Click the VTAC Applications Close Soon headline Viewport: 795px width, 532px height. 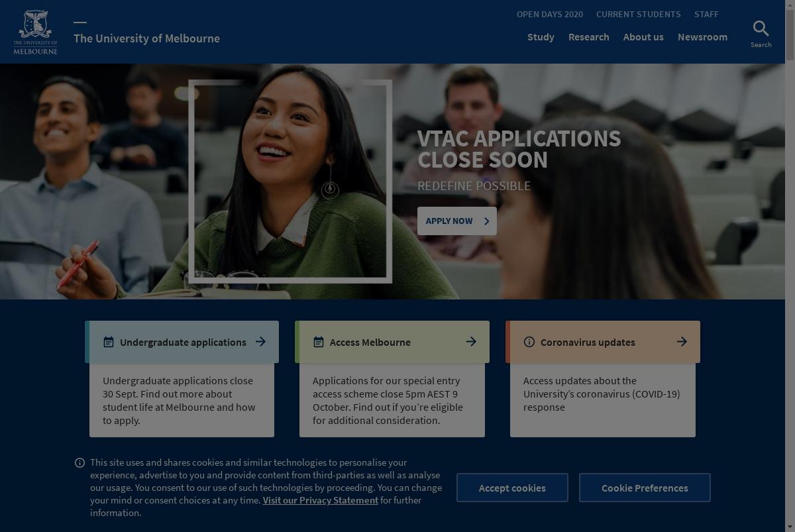point(519,149)
